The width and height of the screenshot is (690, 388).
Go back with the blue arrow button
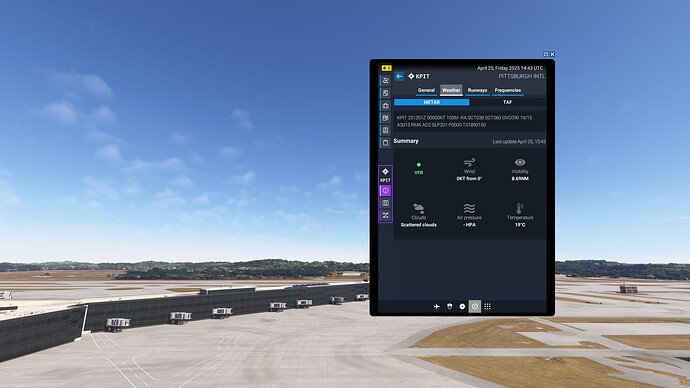pos(399,76)
